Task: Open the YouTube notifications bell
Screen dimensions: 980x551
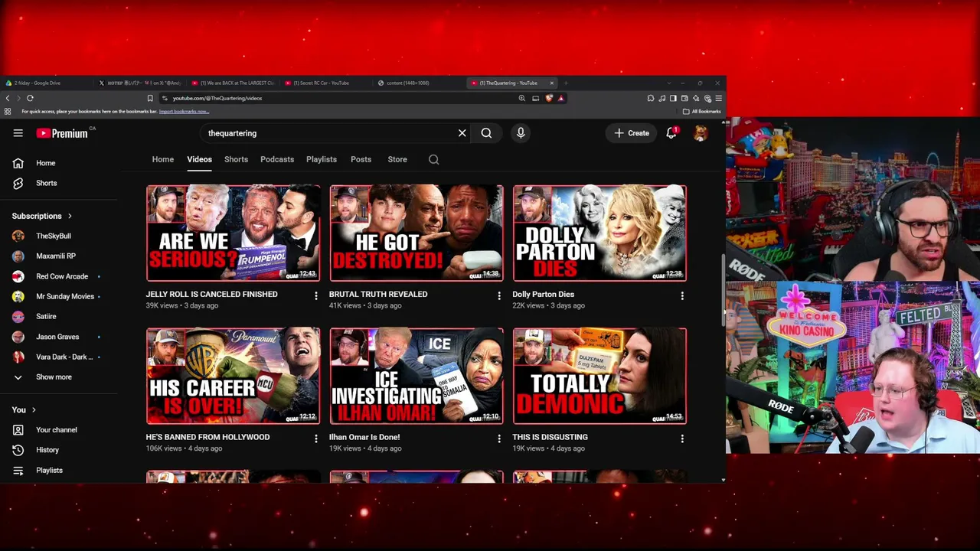Action: coord(671,132)
